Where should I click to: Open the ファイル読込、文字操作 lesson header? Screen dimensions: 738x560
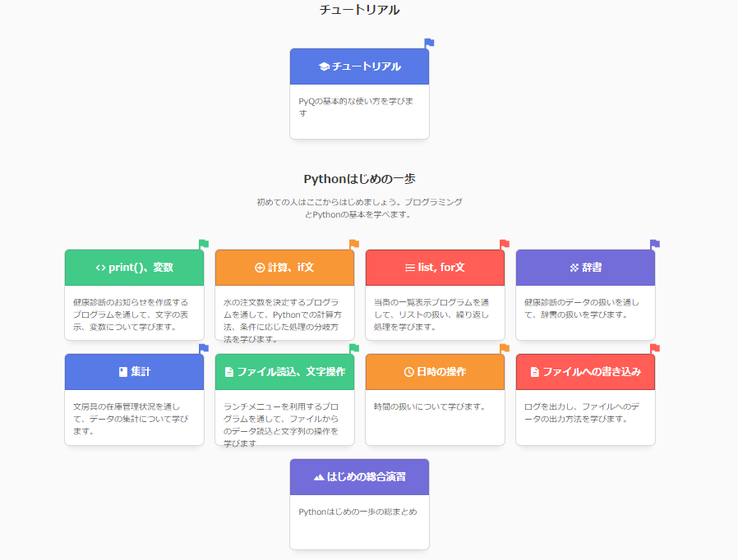tap(284, 372)
